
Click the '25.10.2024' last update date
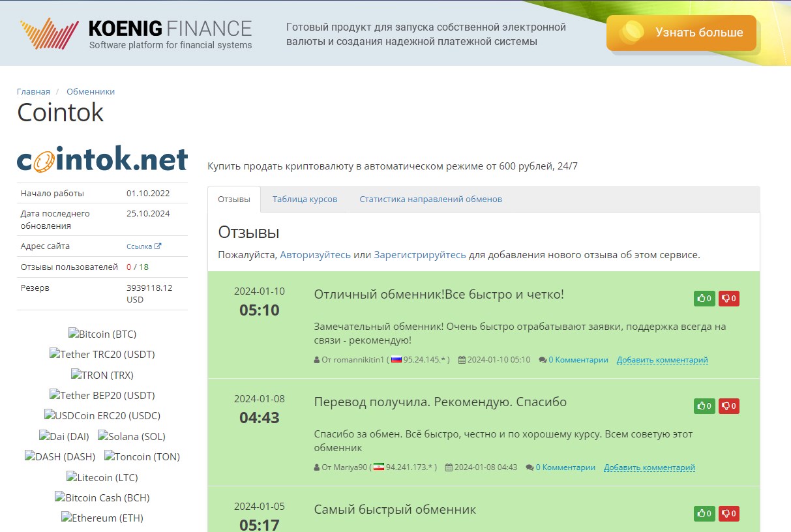pyautogui.click(x=148, y=213)
